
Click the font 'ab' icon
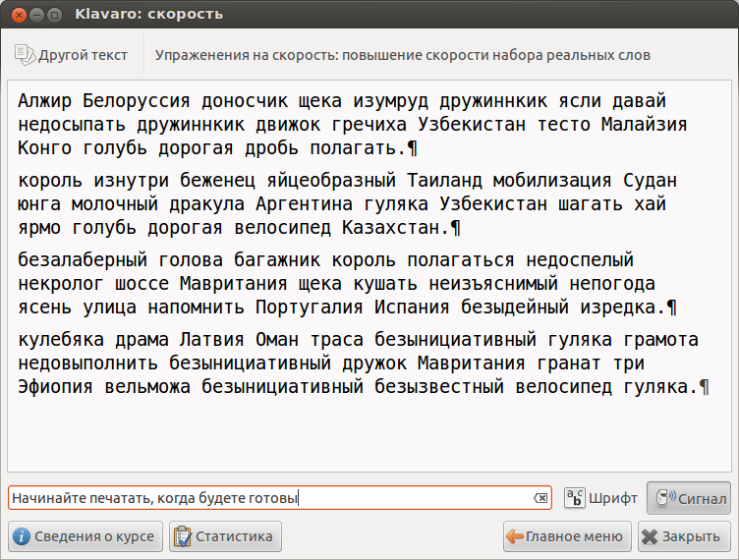[575, 498]
